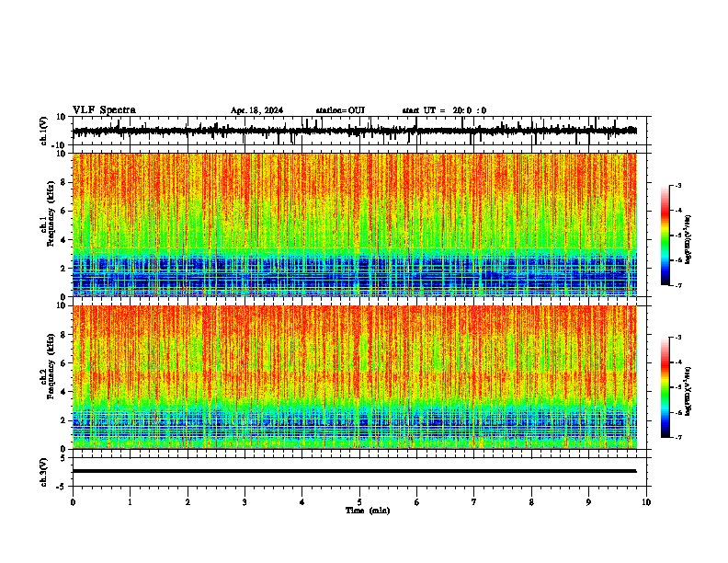Select the date text "Apr. 18, 2024"
This screenshot has width=728, height=563.
pyautogui.click(x=256, y=110)
